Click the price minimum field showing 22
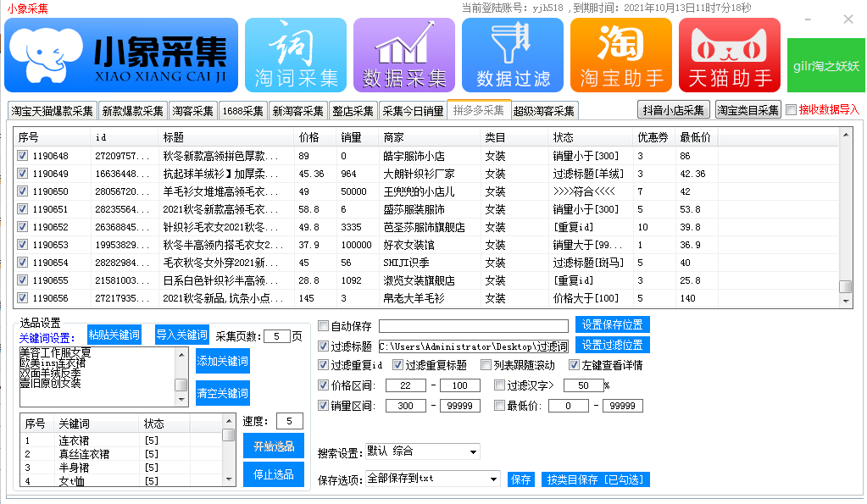Viewport: 867px width, 504px height. [405, 385]
